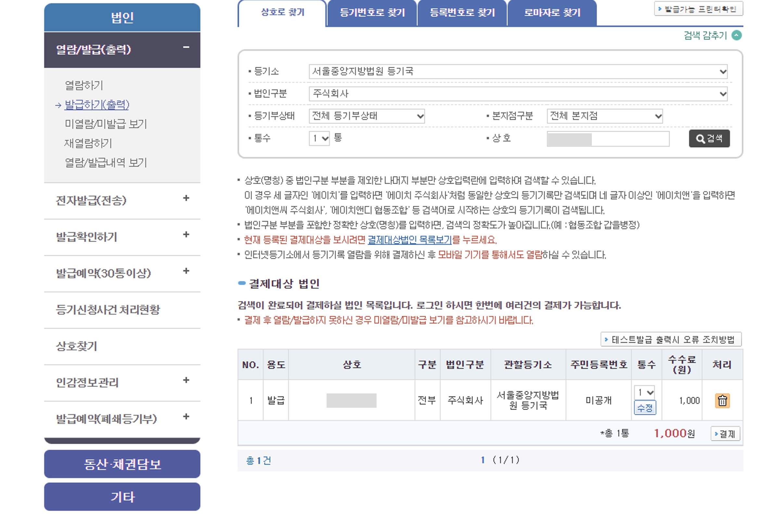
Task: Expand 발급확인하기 plus icon
Action: [x=186, y=235]
